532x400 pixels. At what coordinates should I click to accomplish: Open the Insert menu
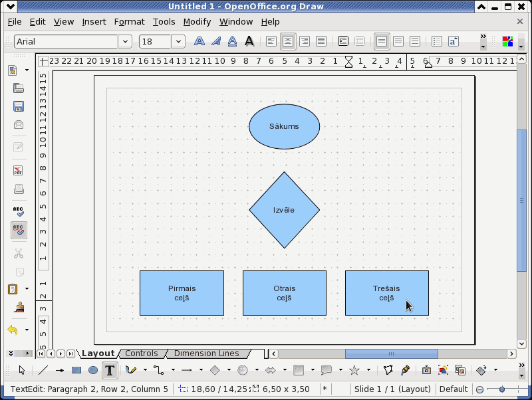(x=94, y=22)
